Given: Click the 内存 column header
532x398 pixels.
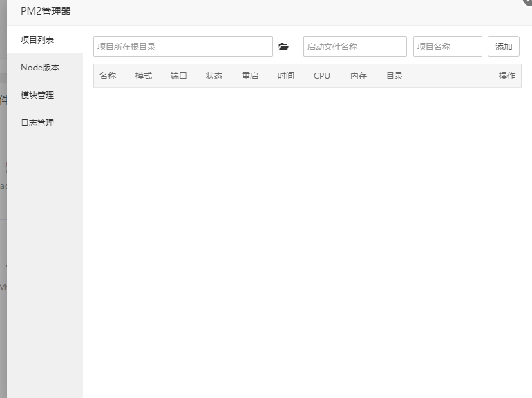Looking at the screenshot, I should click(x=359, y=76).
